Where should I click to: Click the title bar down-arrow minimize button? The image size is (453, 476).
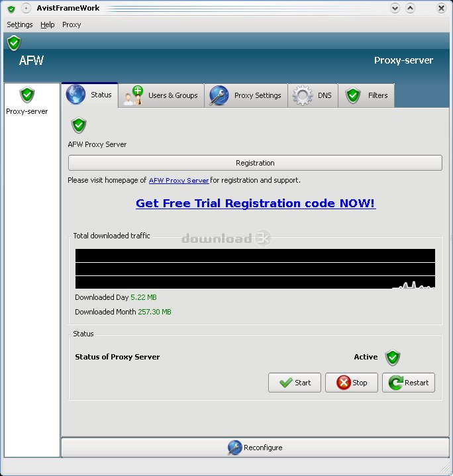click(x=395, y=8)
